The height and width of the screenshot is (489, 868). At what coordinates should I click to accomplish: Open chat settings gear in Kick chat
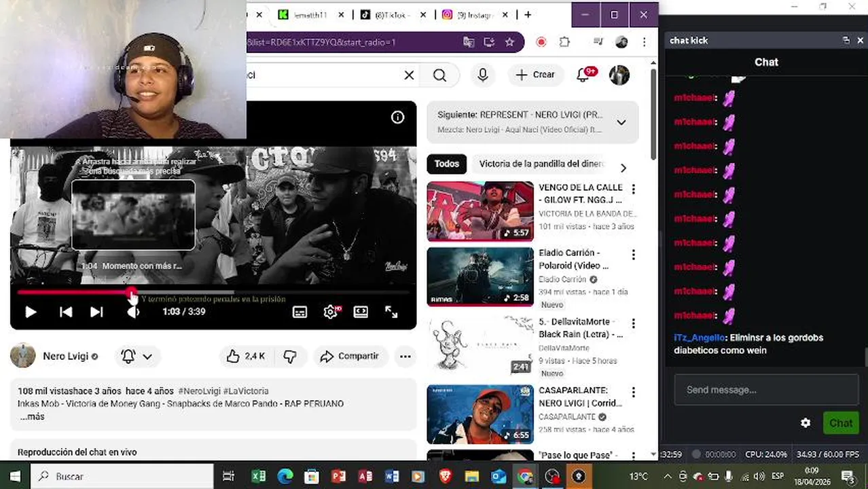(806, 423)
